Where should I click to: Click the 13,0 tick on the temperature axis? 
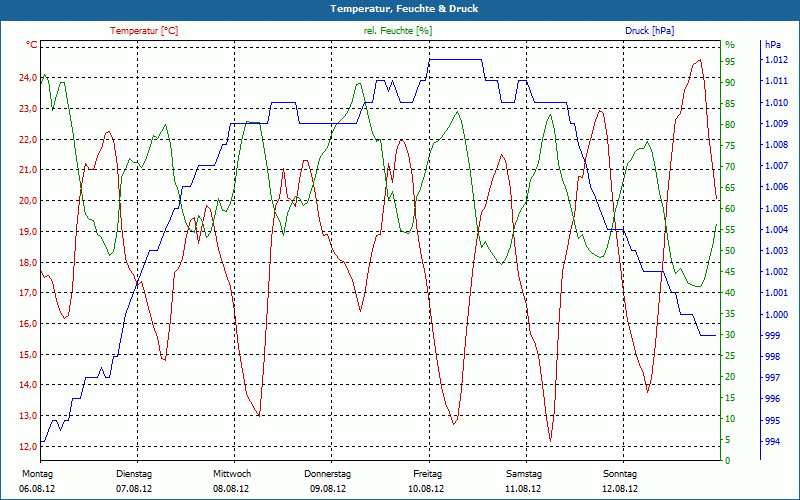click(28, 415)
